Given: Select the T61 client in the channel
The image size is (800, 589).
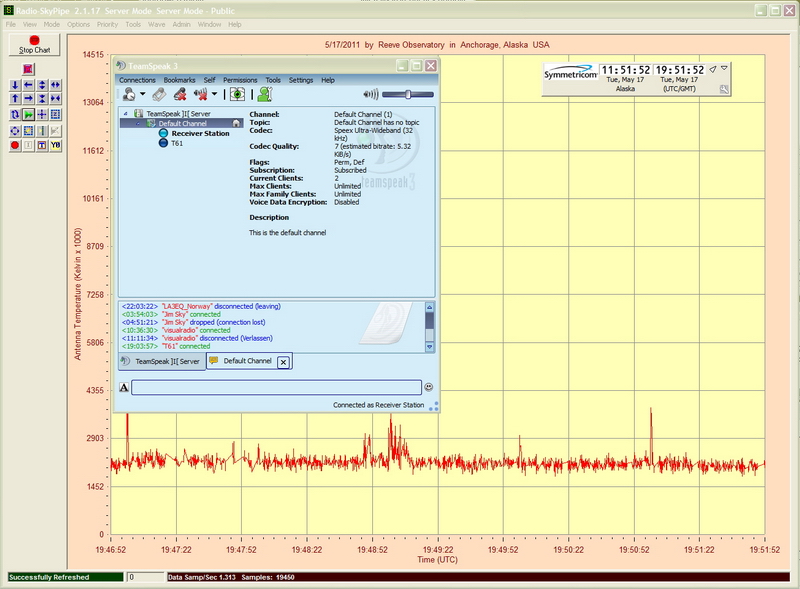Looking at the screenshot, I should coord(177,143).
